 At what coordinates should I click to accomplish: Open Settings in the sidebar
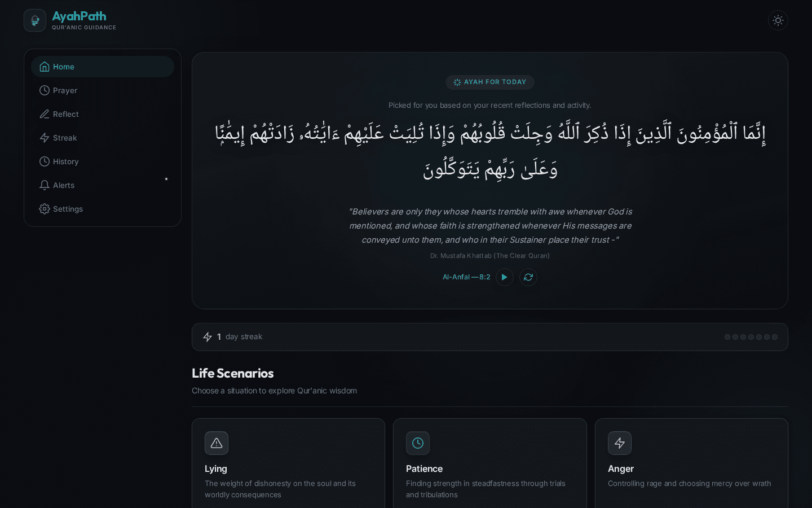point(103,209)
